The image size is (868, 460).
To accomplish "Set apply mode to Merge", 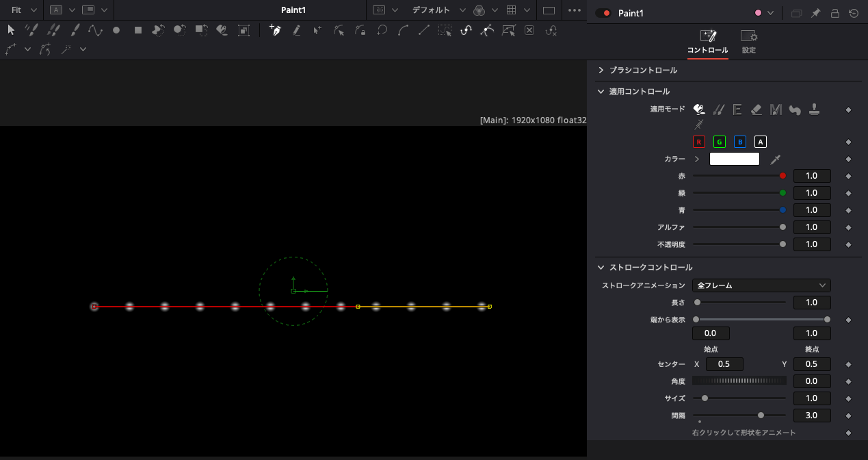I will 776,110.
